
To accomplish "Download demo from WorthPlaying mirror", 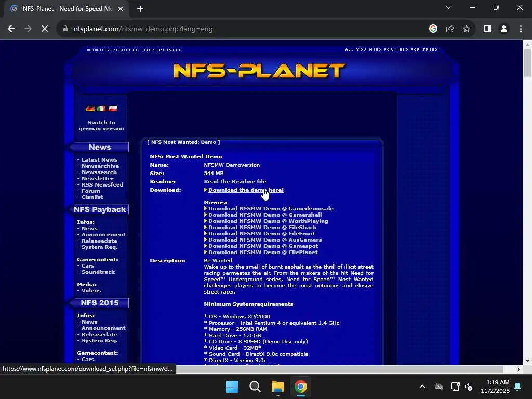I will (x=268, y=221).
